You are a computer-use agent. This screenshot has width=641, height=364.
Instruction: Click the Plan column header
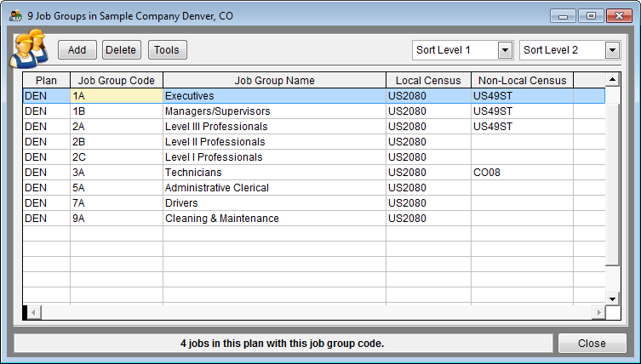[x=47, y=81]
